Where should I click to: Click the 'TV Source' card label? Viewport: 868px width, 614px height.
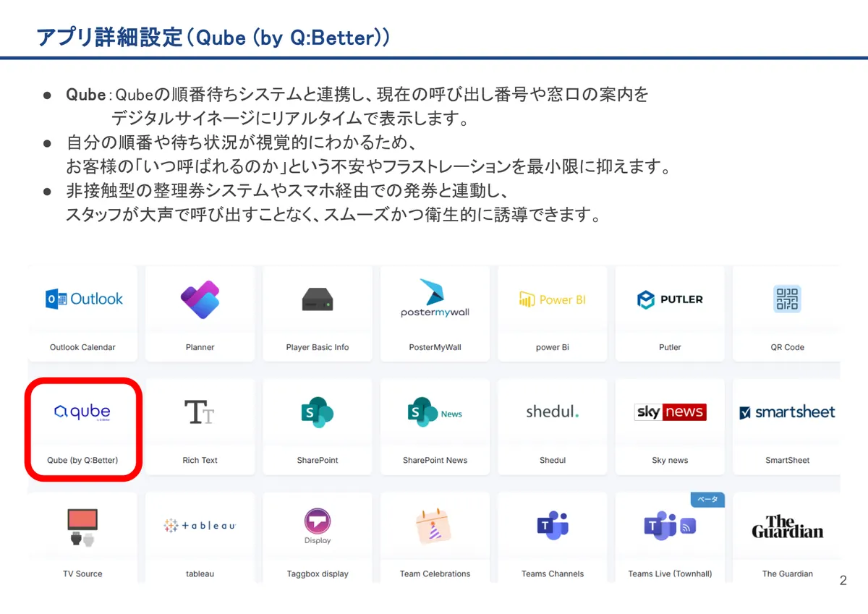coord(82,574)
